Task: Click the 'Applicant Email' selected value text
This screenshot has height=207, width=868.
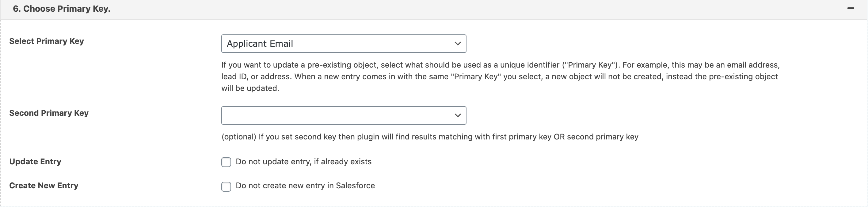Action: (260, 44)
